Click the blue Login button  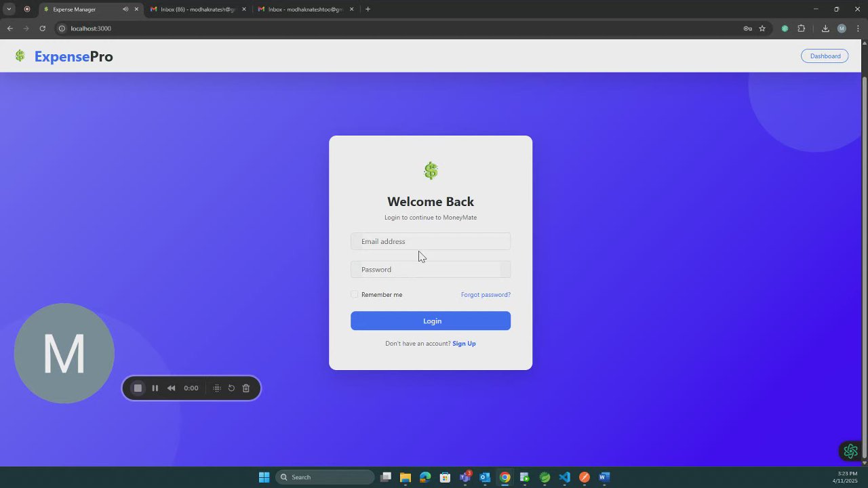click(x=431, y=321)
